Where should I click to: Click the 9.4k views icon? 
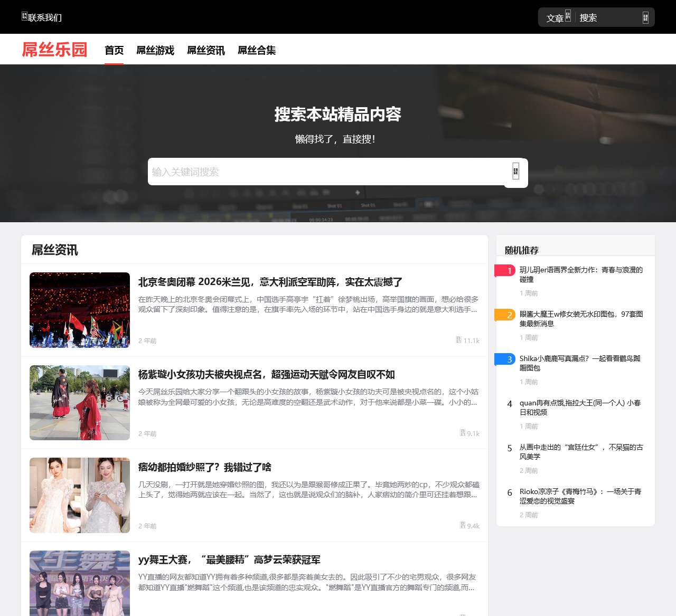pos(463,525)
